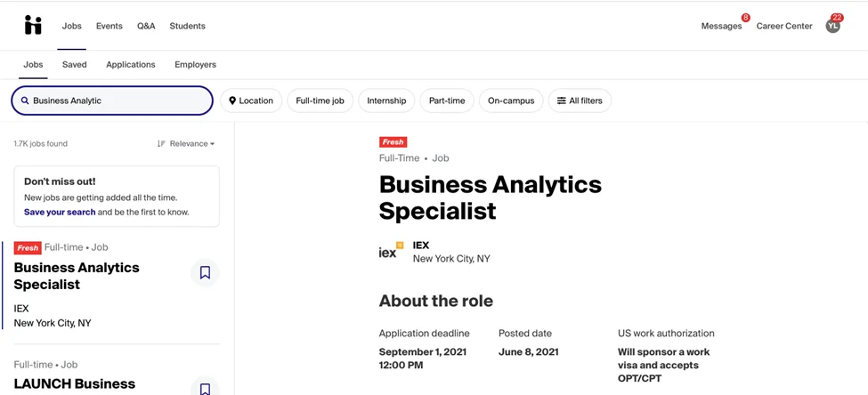Click the IEX company logo
The image size is (868, 395).
(391, 252)
